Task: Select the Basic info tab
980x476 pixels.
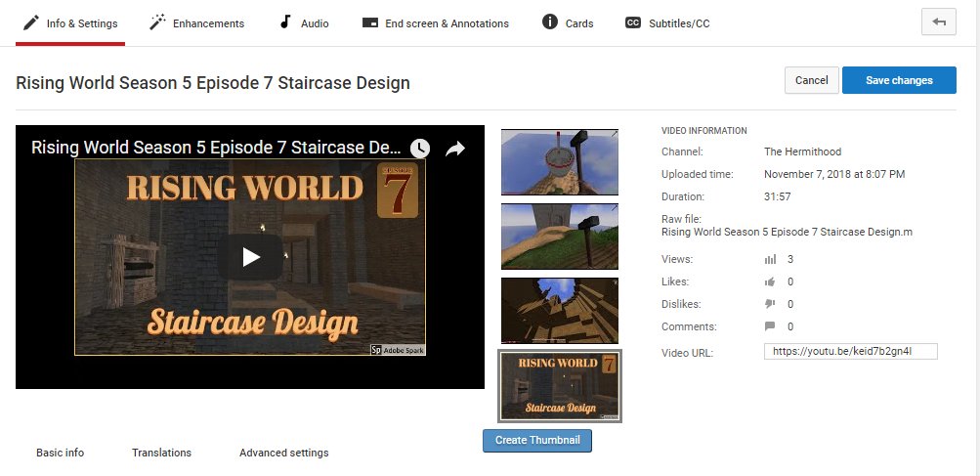Action: (60, 453)
